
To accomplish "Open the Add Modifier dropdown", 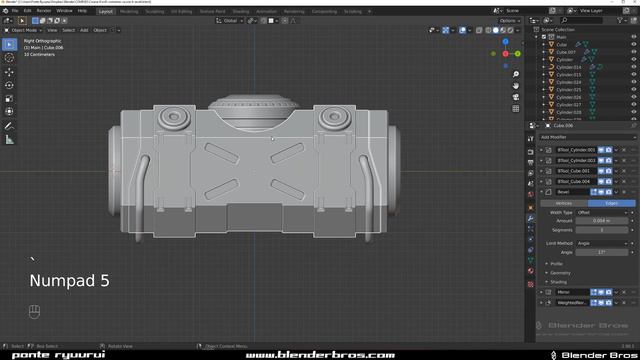I will pyautogui.click(x=588, y=138).
